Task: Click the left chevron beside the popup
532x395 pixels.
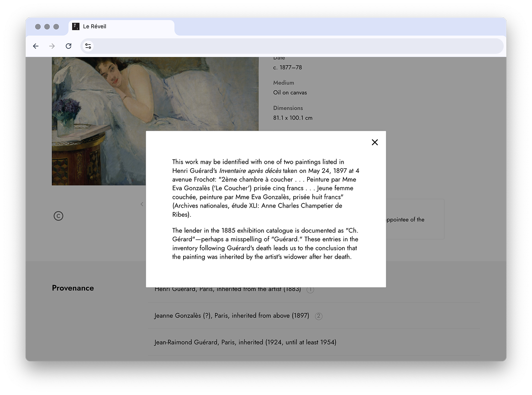Action: [142, 204]
